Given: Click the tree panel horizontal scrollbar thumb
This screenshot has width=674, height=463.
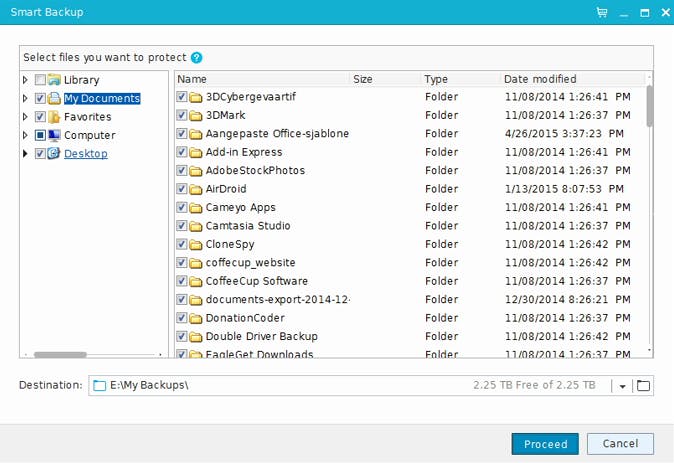Looking at the screenshot, I should [60, 355].
